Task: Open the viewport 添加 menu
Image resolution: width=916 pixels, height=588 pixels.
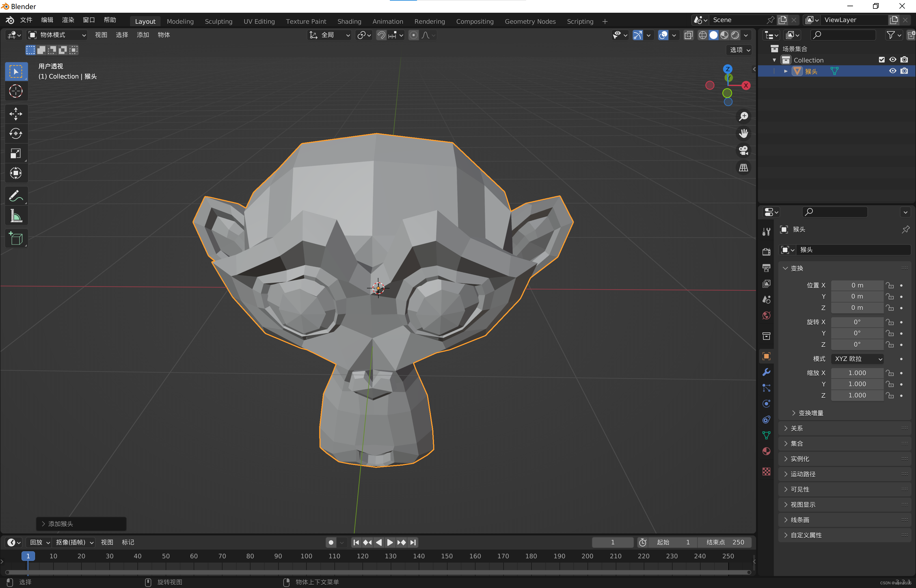Action: click(x=143, y=35)
